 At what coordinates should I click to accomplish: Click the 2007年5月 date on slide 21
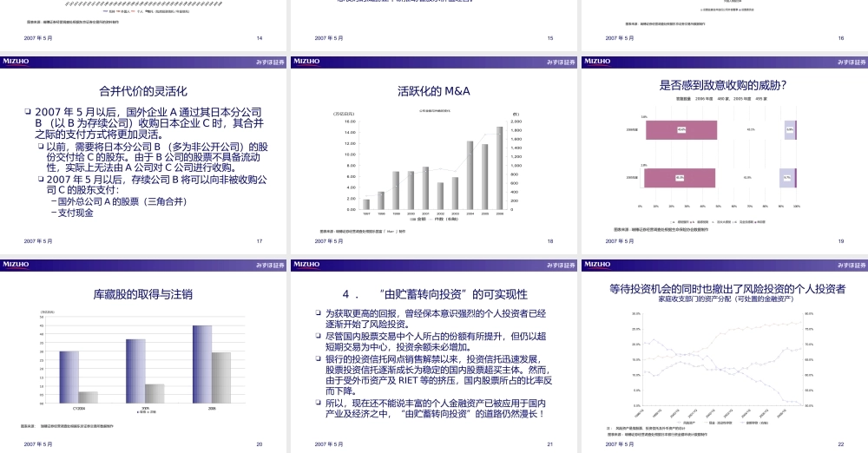329,444
